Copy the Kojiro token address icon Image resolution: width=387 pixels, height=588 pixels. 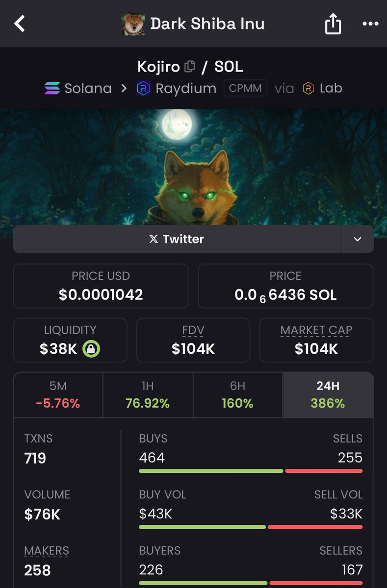point(189,66)
